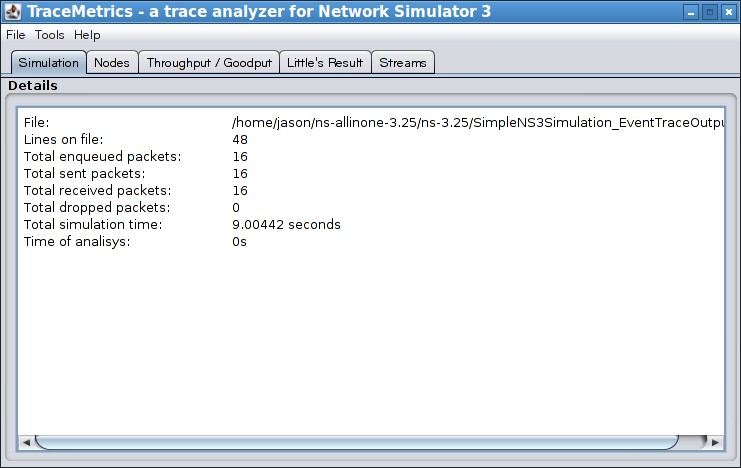Click the value 48 for lines on file
741x468 pixels.
tap(240, 139)
